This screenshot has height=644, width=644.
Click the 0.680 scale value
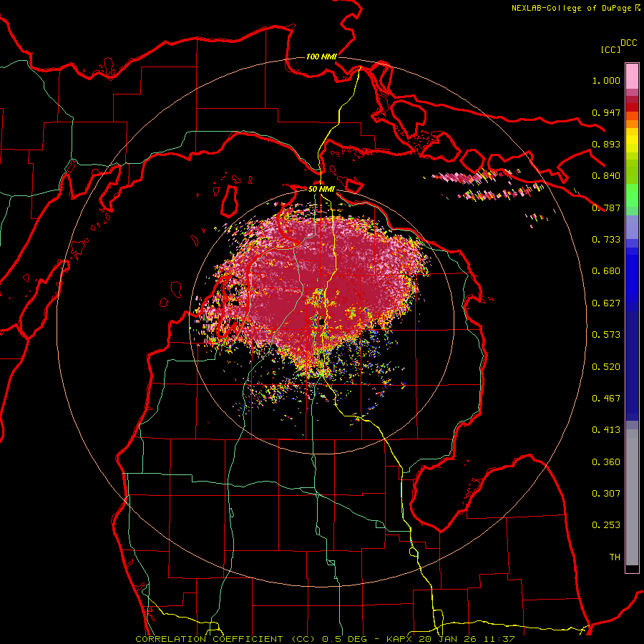pyautogui.click(x=606, y=271)
